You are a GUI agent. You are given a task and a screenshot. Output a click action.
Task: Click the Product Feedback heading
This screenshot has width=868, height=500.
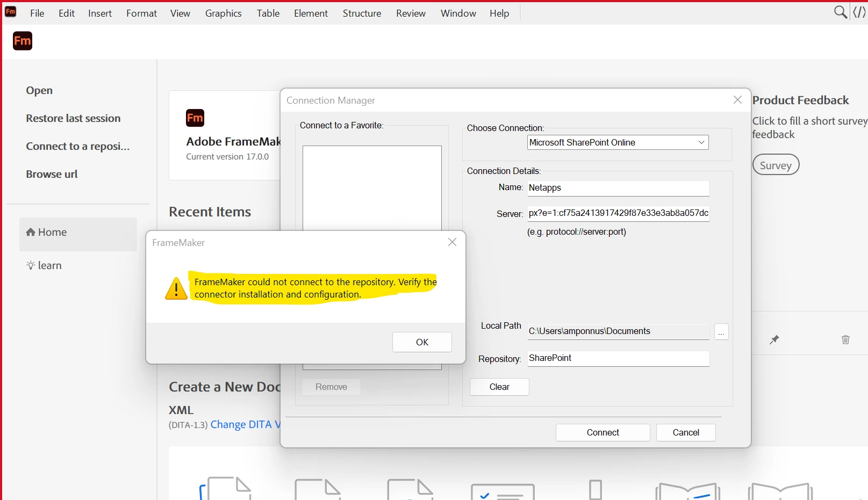coord(800,100)
